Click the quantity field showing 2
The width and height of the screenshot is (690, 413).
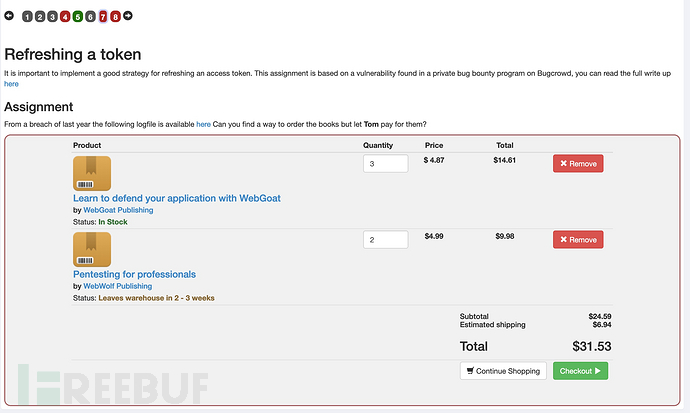[x=385, y=240]
